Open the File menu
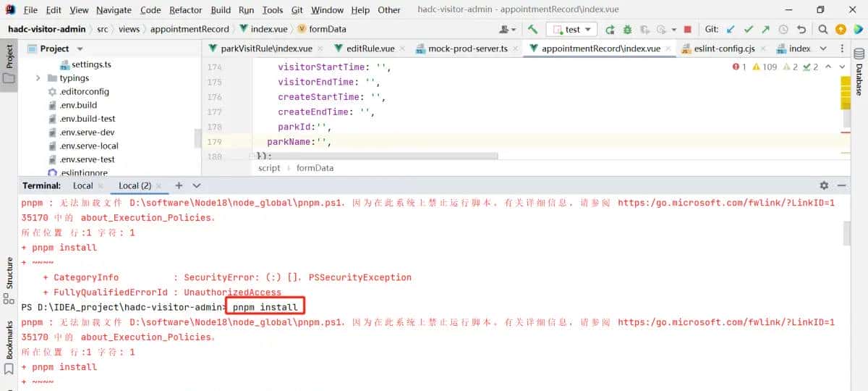This screenshot has width=868, height=391. point(30,10)
